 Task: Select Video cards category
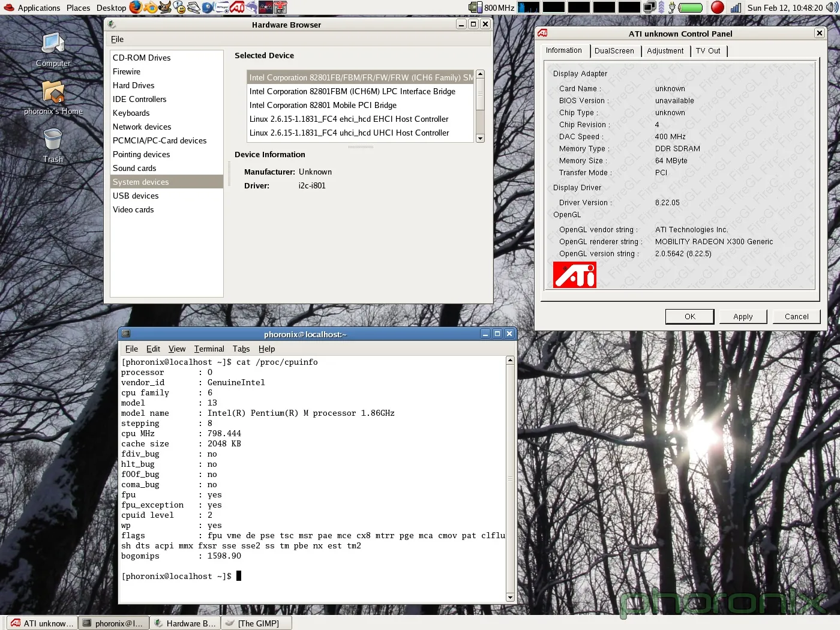167,209
